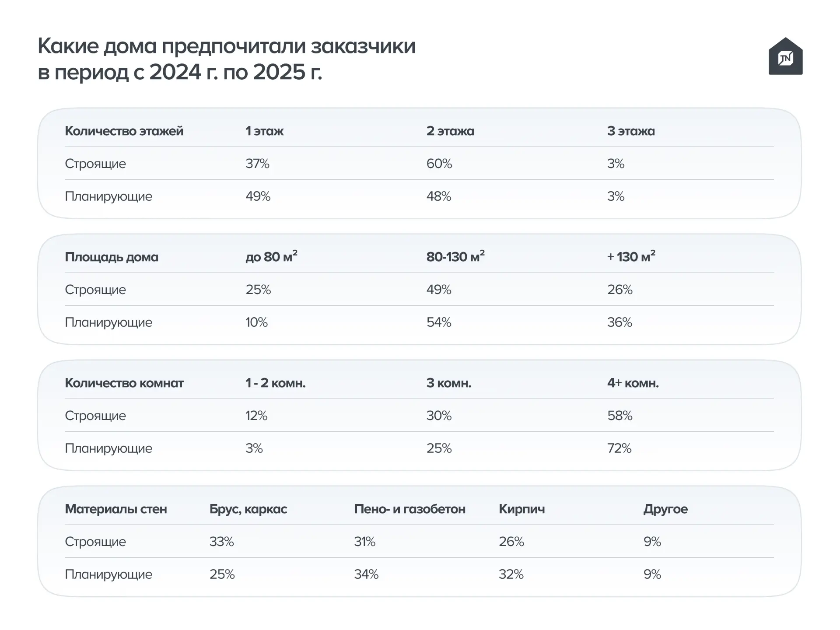Select the 'Количество этажей' table header
The width and height of the screenshot is (840, 630).
(x=124, y=131)
